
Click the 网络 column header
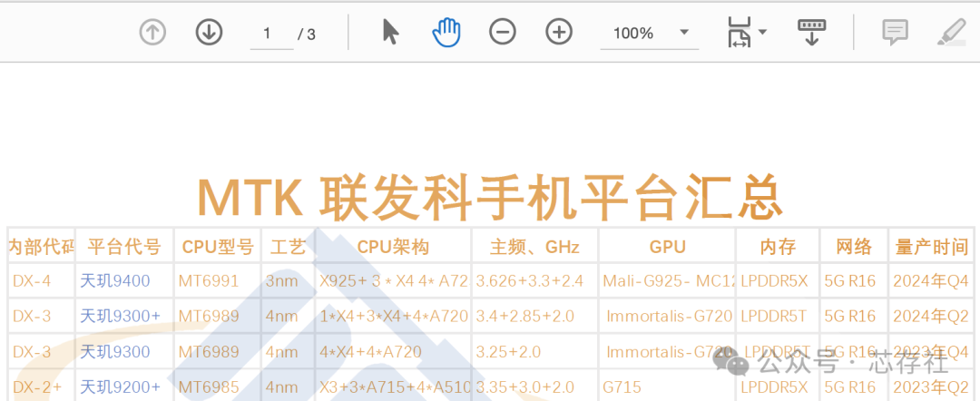pos(854,247)
